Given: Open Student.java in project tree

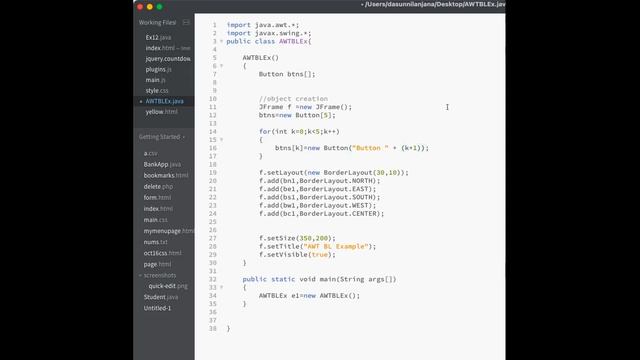Looking at the screenshot, I should pyautogui.click(x=160, y=297).
